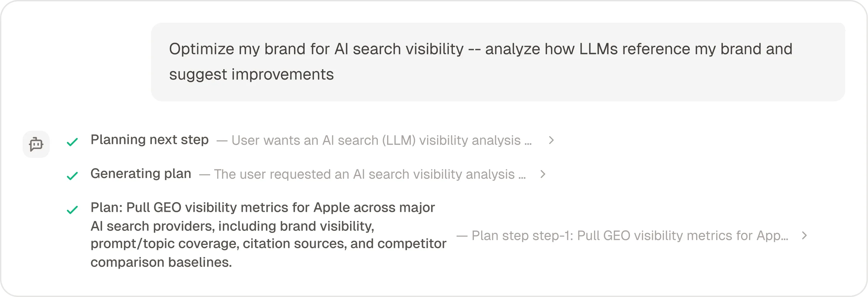Viewport: 868px width, 297px height.
Task: Click green checkmark beside the Plan step
Action: coord(72,210)
